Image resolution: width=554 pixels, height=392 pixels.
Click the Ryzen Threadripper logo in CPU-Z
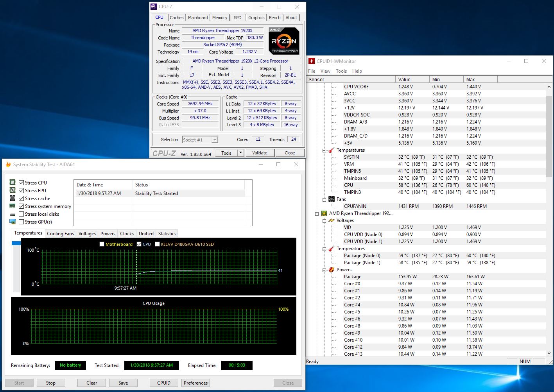(284, 41)
